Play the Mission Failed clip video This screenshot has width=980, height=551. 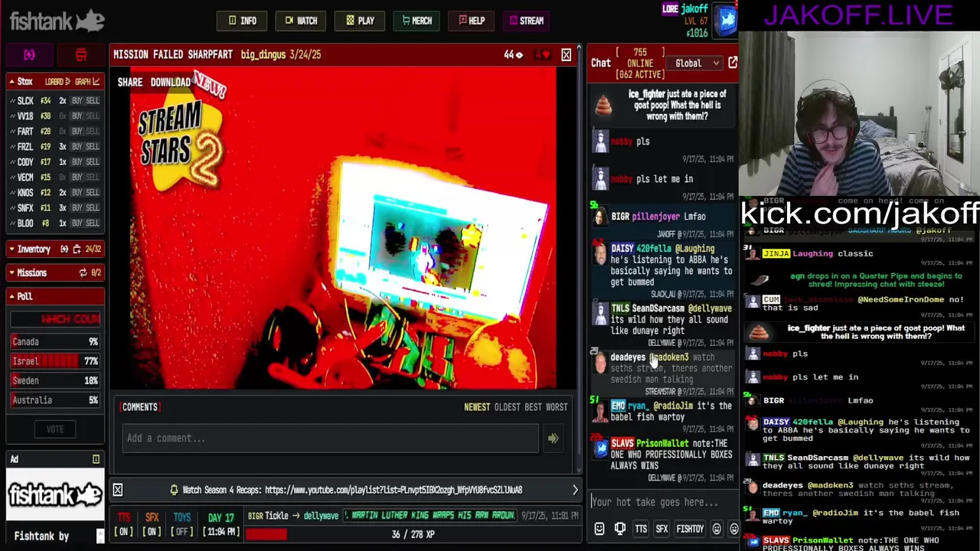tap(345, 230)
